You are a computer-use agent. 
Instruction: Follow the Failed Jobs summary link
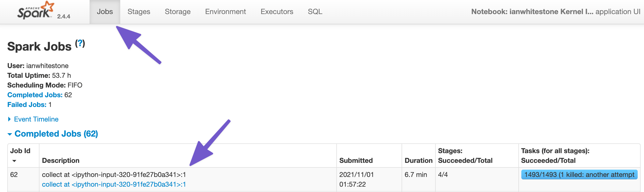point(27,105)
